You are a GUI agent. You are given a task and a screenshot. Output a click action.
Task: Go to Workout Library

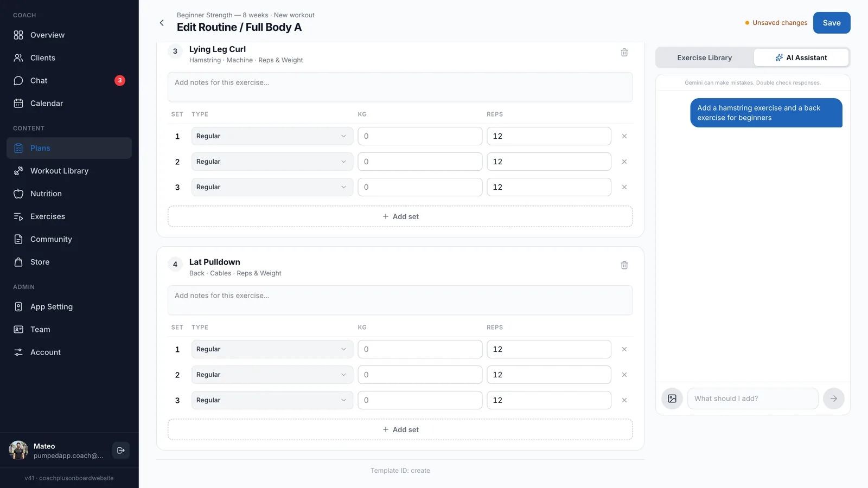pyautogui.click(x=69, y=171)
